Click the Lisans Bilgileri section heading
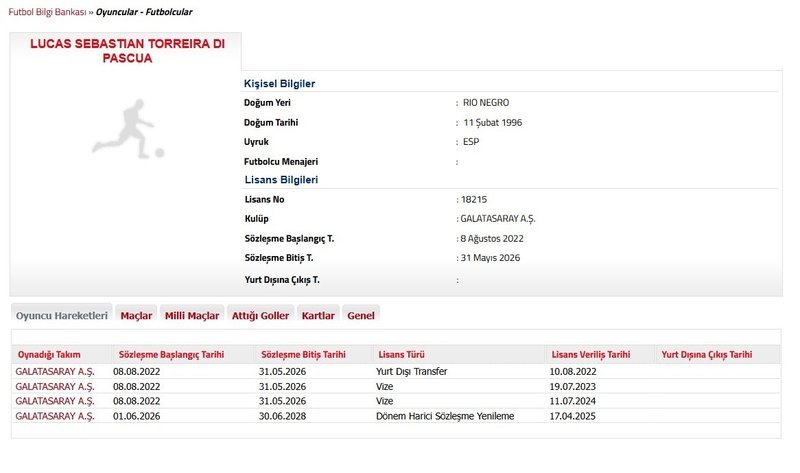This screenshot has height=473, width=800. tap(281, 180)
